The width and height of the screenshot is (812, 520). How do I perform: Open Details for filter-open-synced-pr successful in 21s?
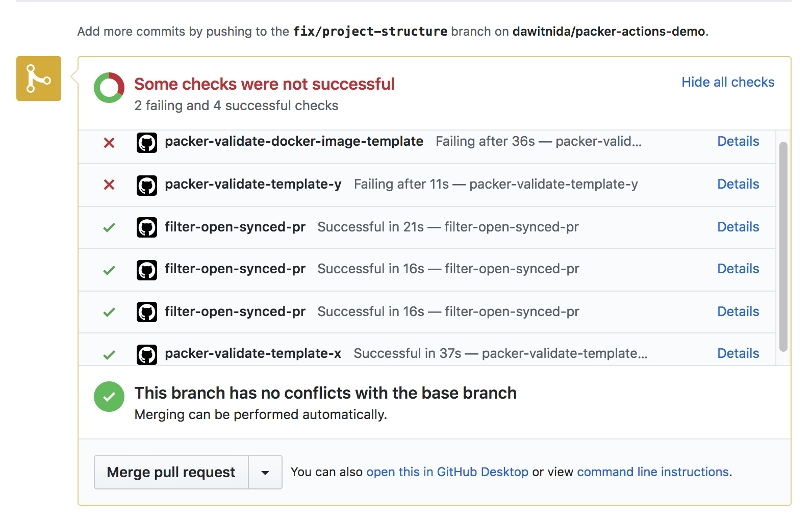738,227
